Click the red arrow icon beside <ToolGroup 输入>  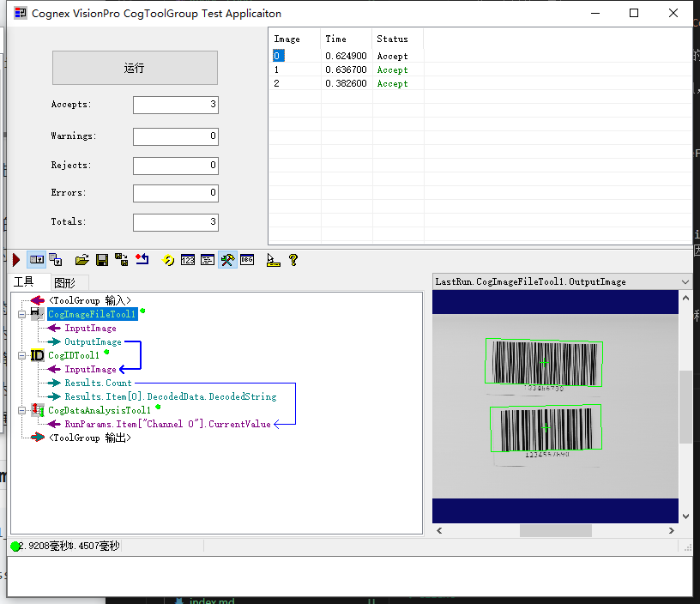(x=38, y=300)
